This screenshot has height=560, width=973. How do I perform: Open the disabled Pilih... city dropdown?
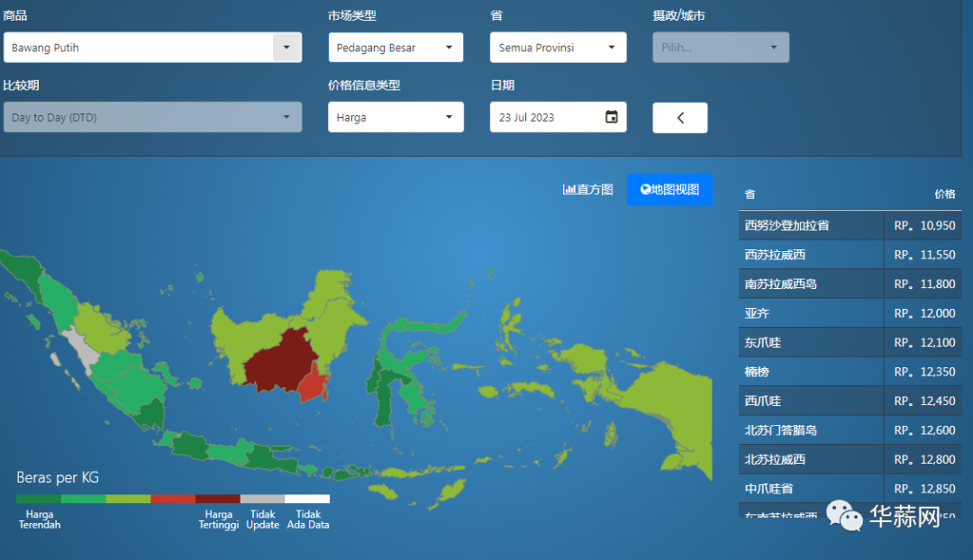click(721, 48)
